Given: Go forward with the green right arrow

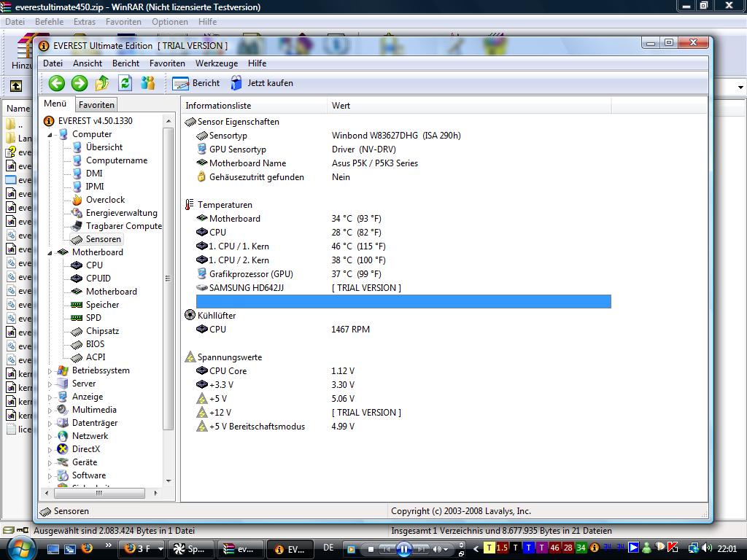Looking at the screenshot, I should (x=80, y=83).
